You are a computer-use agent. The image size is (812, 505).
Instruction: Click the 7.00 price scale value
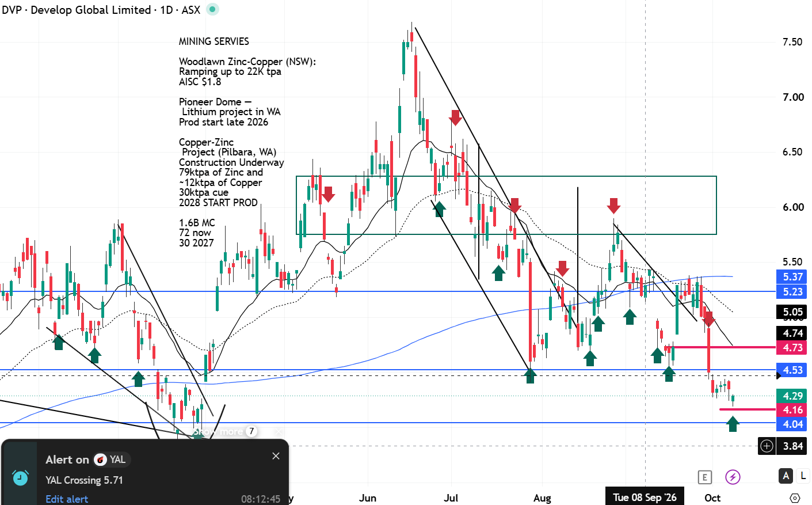click(x=792, y=97)
